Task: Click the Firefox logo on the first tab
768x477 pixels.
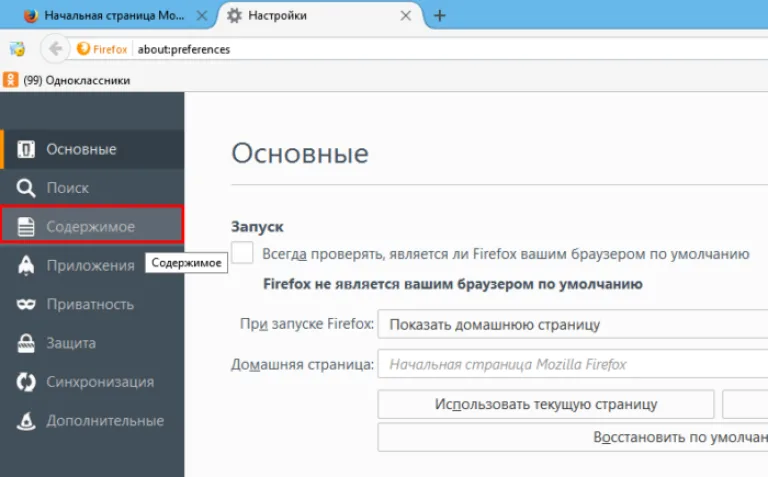Action: [31, 16]
